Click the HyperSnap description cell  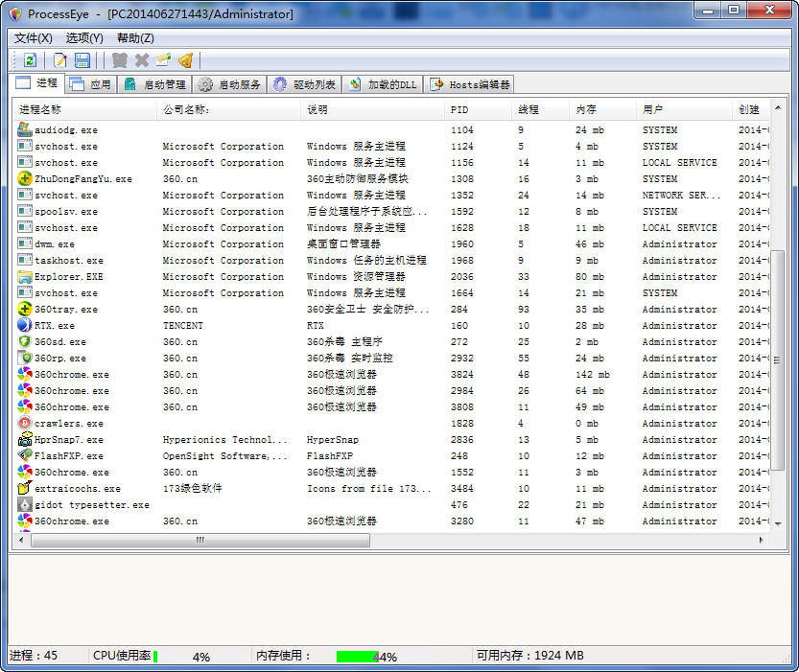click(333, 439)
